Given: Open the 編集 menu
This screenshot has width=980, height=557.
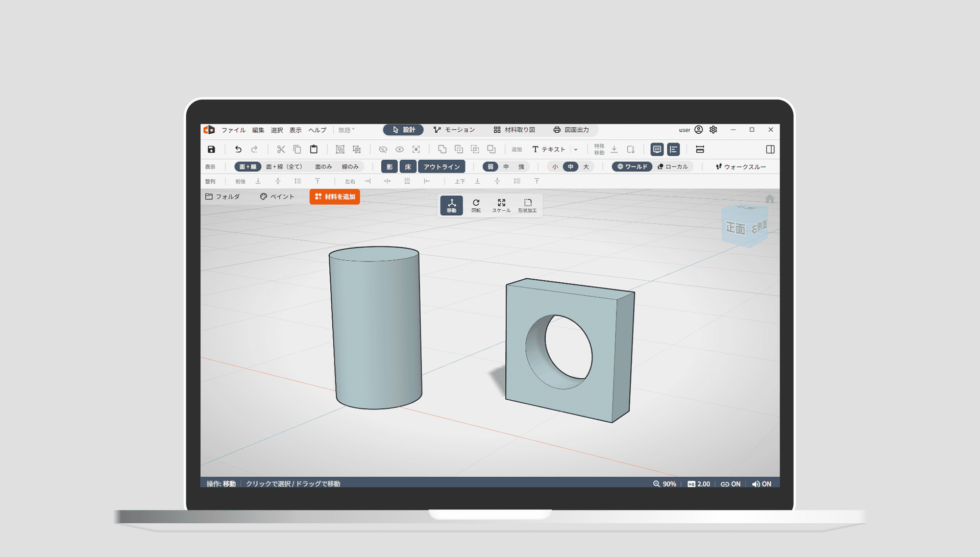Looking at the screenshot, I should click(258, 130).
